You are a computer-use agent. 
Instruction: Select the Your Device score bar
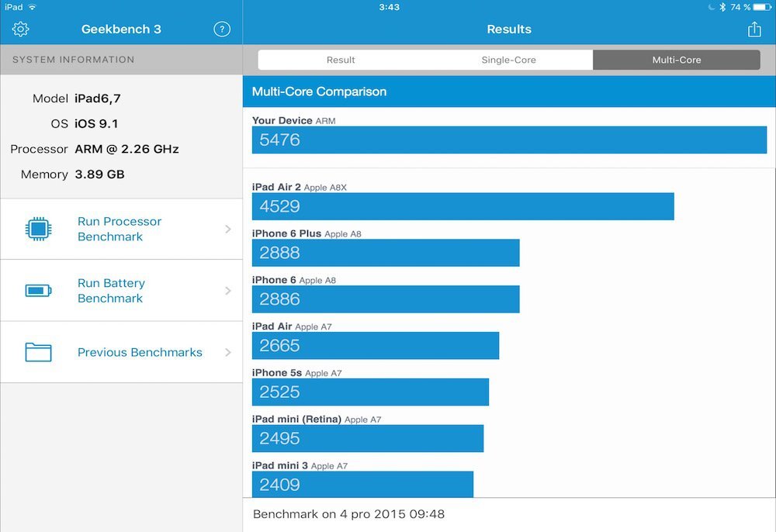pos(508,140)
